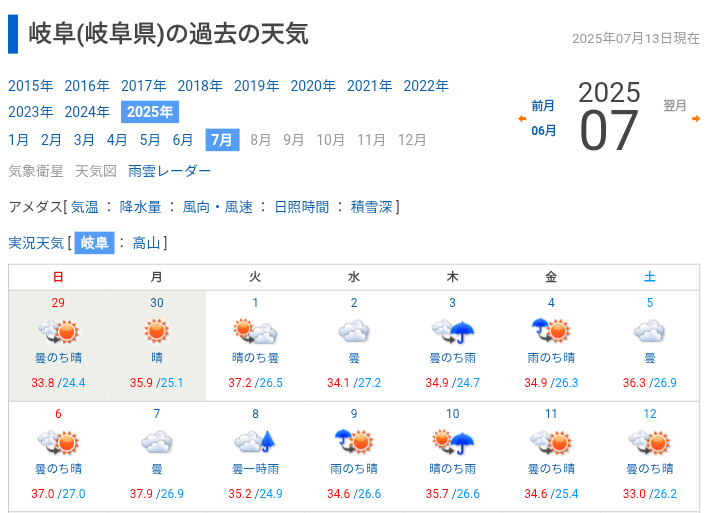Open the 2015年 weather archive
The height and width of the screenshot is (513, 720).
pyautogui.click(x=31, y=86)
